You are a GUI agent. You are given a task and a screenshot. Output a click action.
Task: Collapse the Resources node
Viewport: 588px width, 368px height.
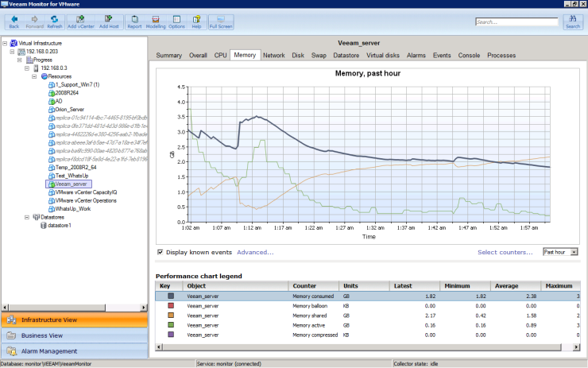pos(34,76)
